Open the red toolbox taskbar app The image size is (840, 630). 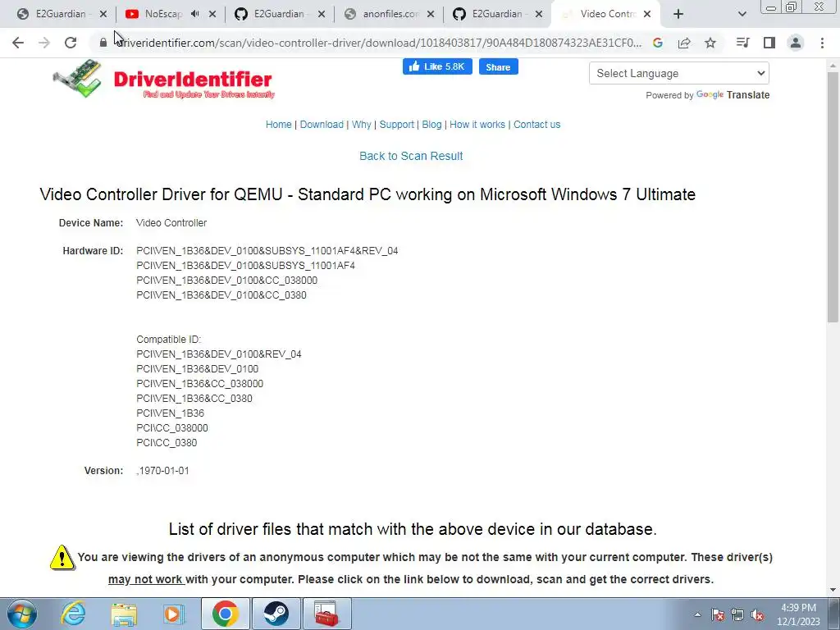(327, 614)
